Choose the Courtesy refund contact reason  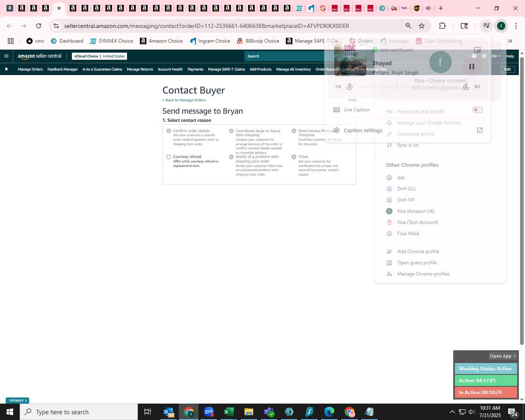pyautogui.click(x=169, y=157)
